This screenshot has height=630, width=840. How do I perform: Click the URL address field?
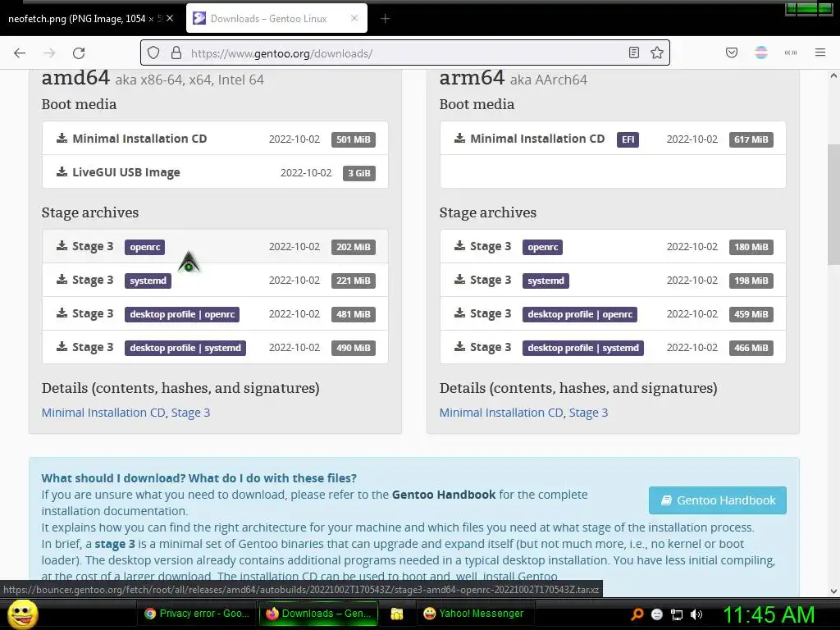click(x=405, y=53)
